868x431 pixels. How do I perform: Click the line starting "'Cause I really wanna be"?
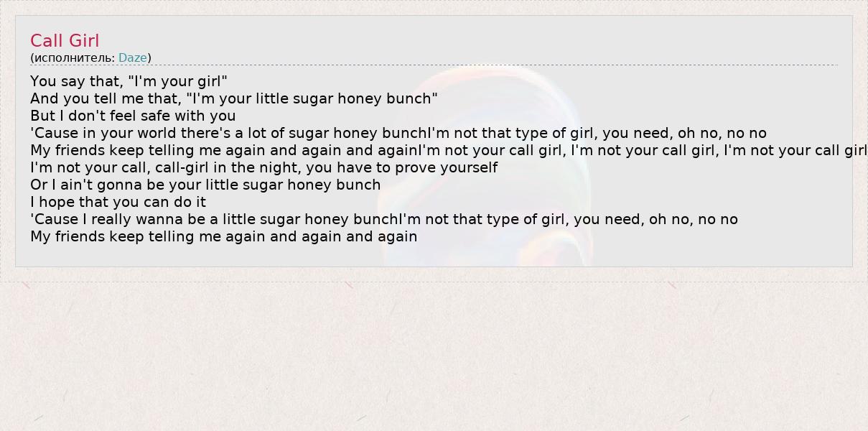[383, 219]
